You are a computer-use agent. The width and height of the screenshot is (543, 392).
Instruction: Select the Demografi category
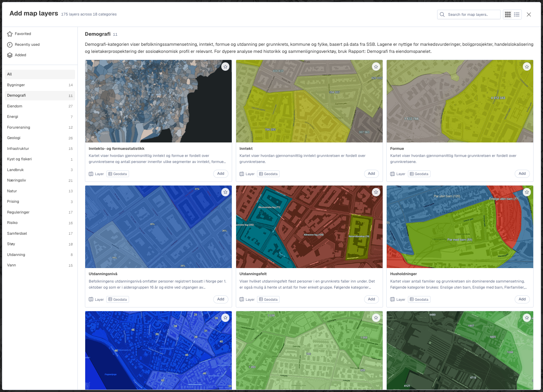click(40, 95)
